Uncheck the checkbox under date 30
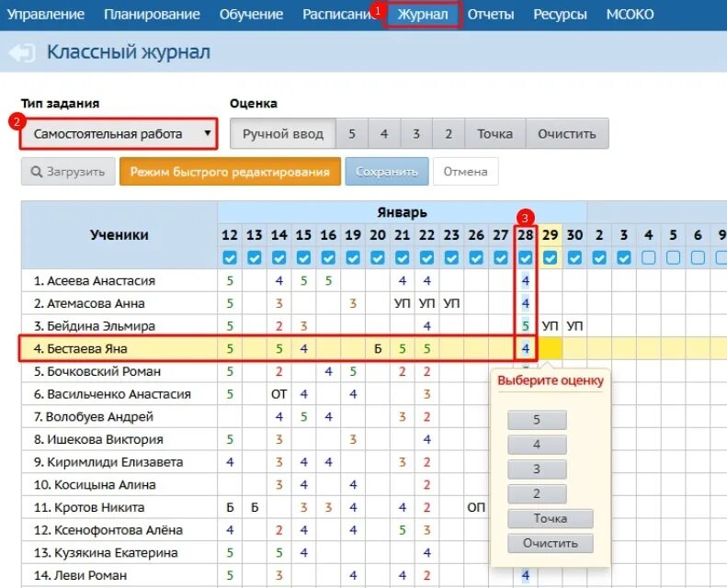This screenshot has height=588, width=727. pyautogui.click(x=575, y=257)
